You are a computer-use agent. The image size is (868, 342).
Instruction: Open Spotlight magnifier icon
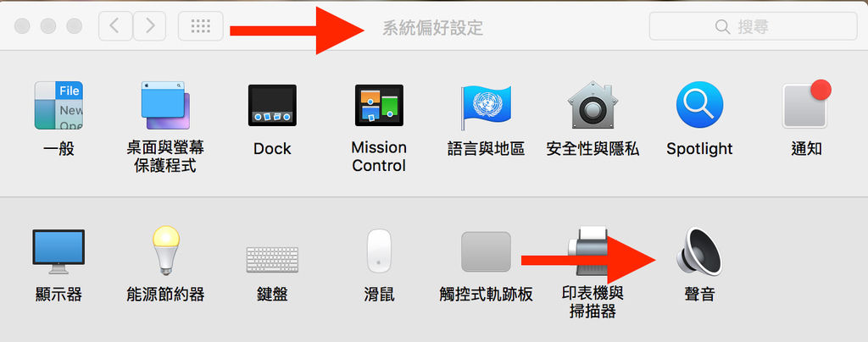[699, 105]
